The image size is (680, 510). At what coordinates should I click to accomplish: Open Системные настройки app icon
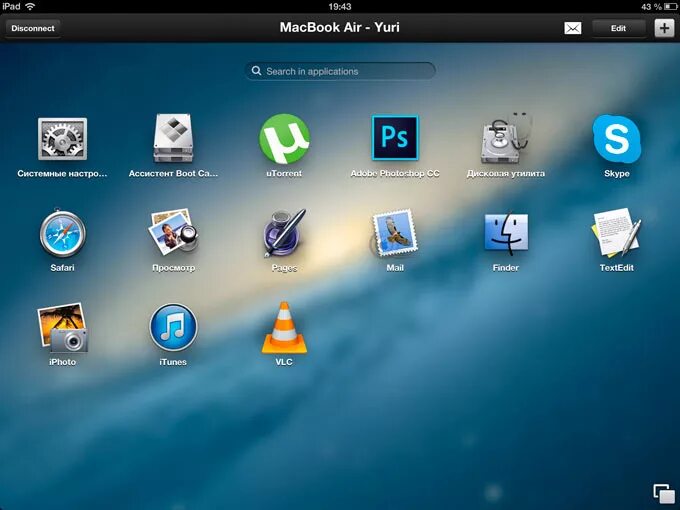coord(62,139)
